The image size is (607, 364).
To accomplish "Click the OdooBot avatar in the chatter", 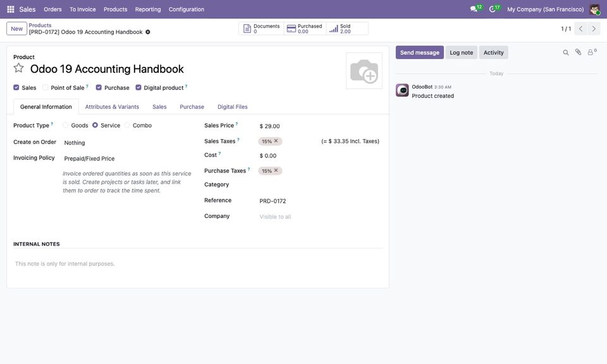I will pos(402,90).
